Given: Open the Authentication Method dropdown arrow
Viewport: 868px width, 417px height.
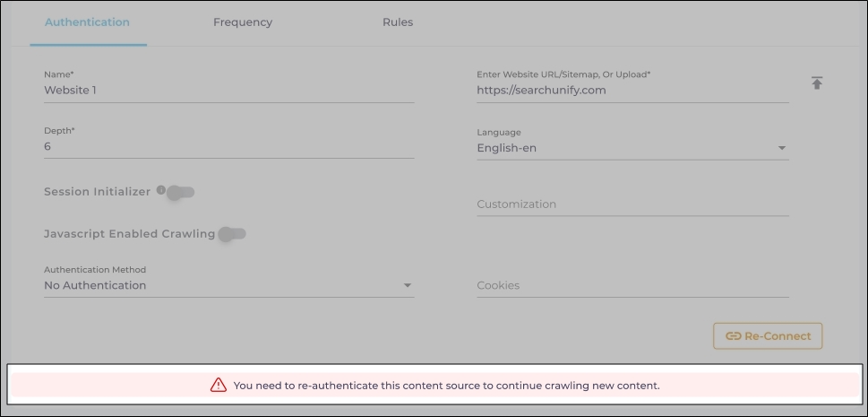Looking at the screenshot, I should tap(407, 285).
